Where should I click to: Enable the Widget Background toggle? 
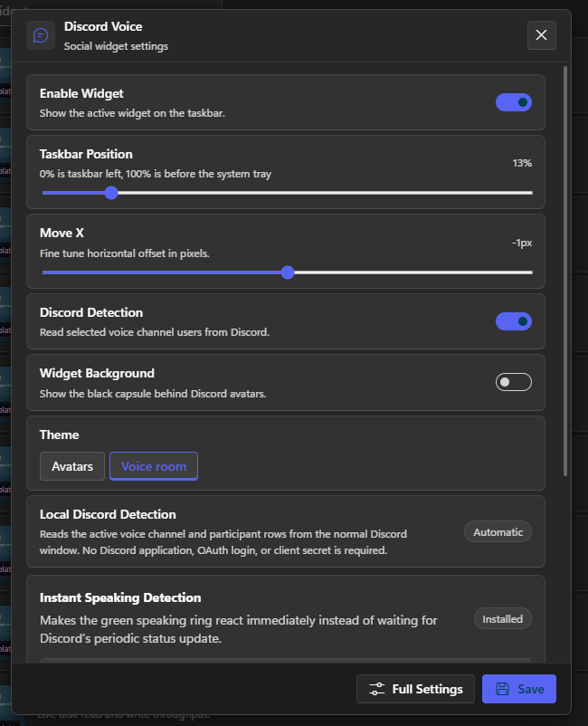[514, 382]
